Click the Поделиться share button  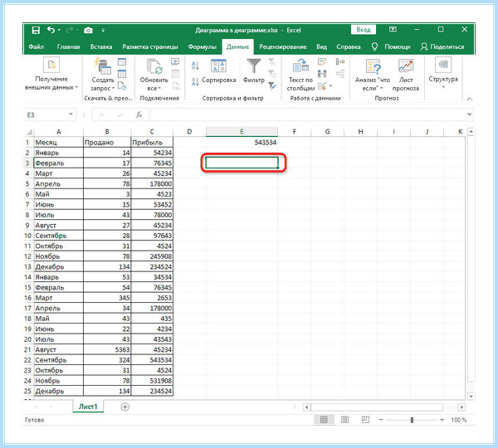pyautogui.click(x=442, y=47)
